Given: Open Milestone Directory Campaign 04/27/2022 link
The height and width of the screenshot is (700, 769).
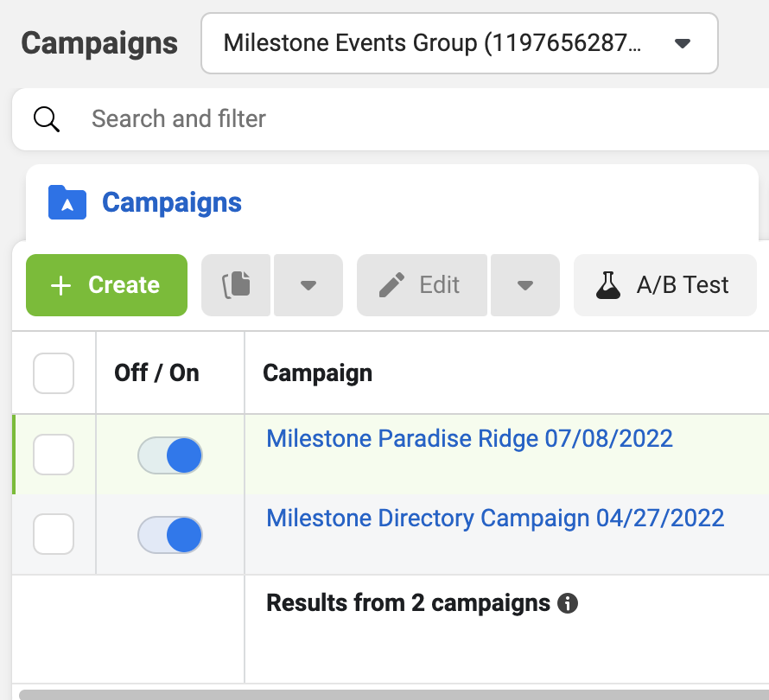Looking at the screenshot, I should click(x=495, y=518).
